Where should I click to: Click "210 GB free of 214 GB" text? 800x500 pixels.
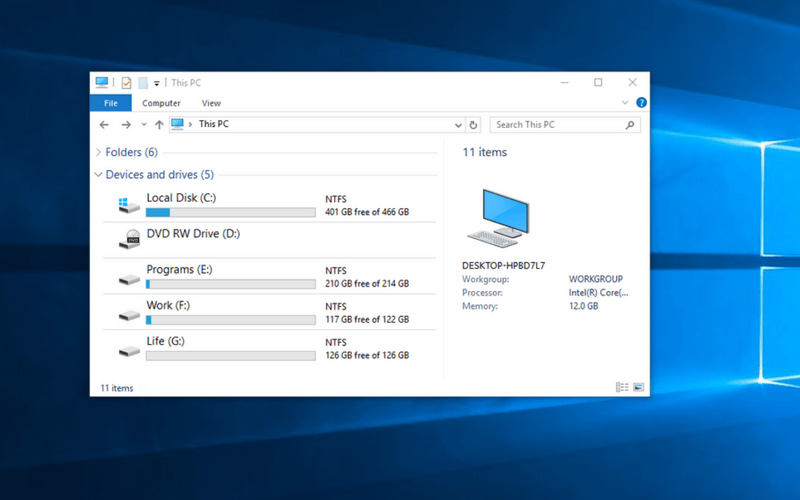(x=367, y=283)
